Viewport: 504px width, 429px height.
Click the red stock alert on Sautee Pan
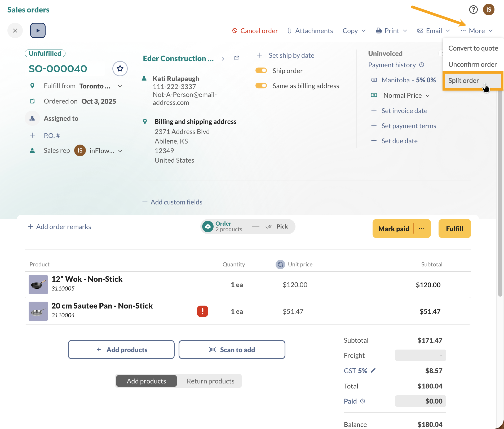point(202,311)
